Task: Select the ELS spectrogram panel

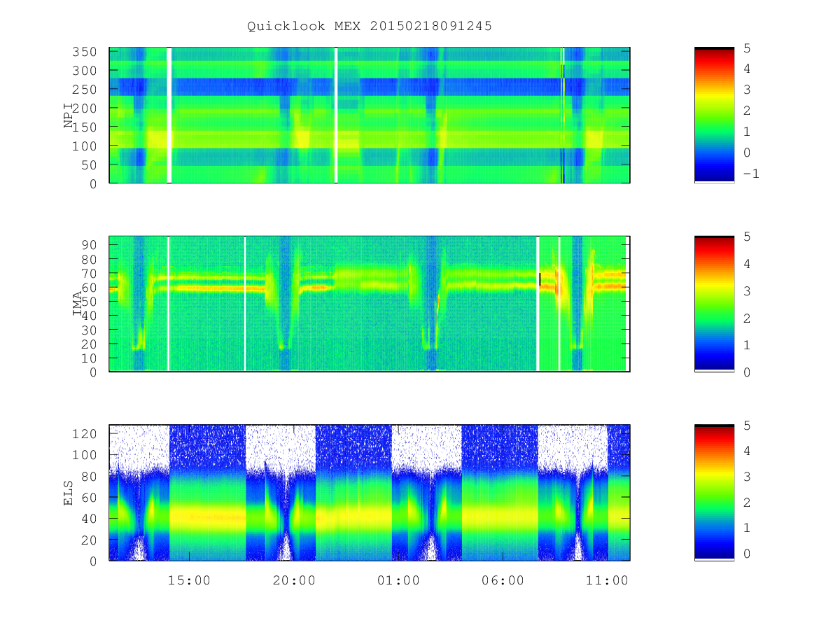Action: tap(370, 493)
